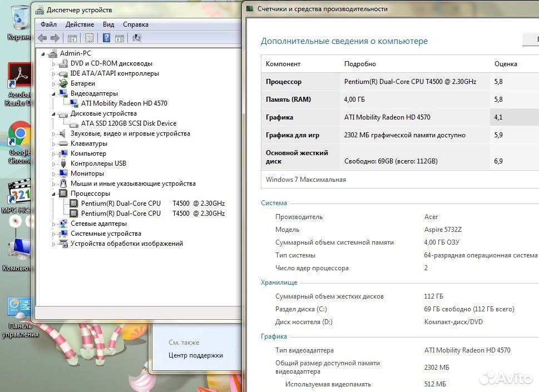The image size is (539, 392).
Task: Click the Компонент column header
Action: coord(283,64)
